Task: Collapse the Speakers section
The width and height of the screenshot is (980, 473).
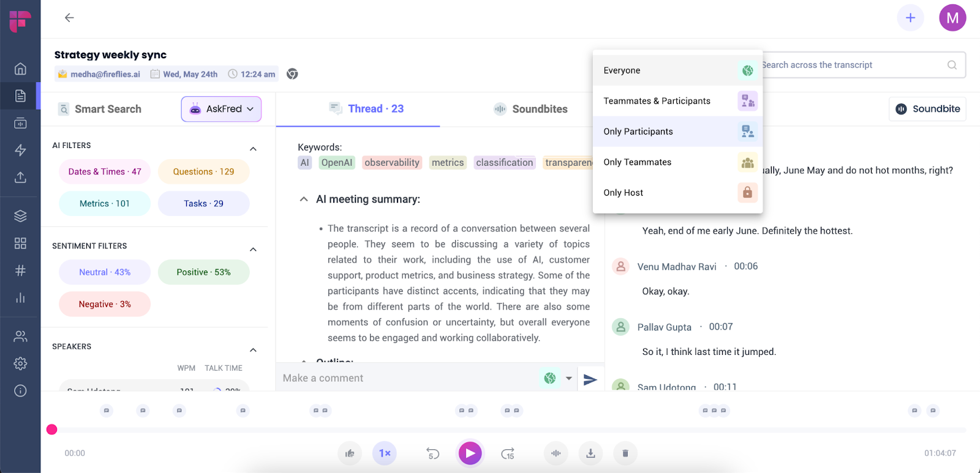Action: 253,350
